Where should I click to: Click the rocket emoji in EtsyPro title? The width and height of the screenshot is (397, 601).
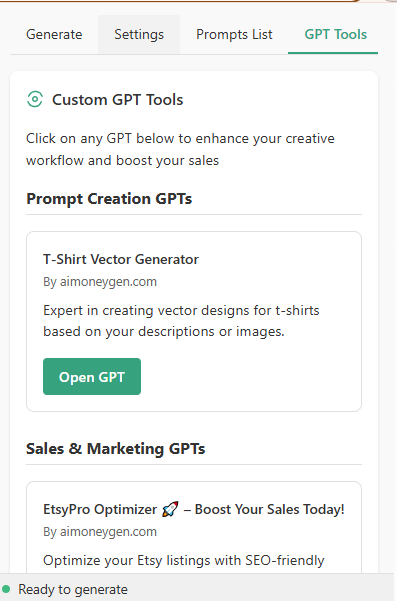point(170,509)
